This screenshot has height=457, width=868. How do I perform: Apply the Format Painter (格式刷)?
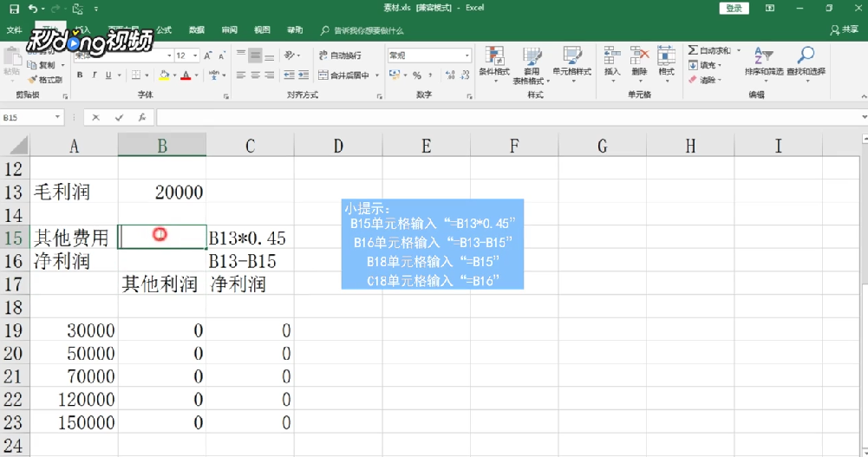45,80
